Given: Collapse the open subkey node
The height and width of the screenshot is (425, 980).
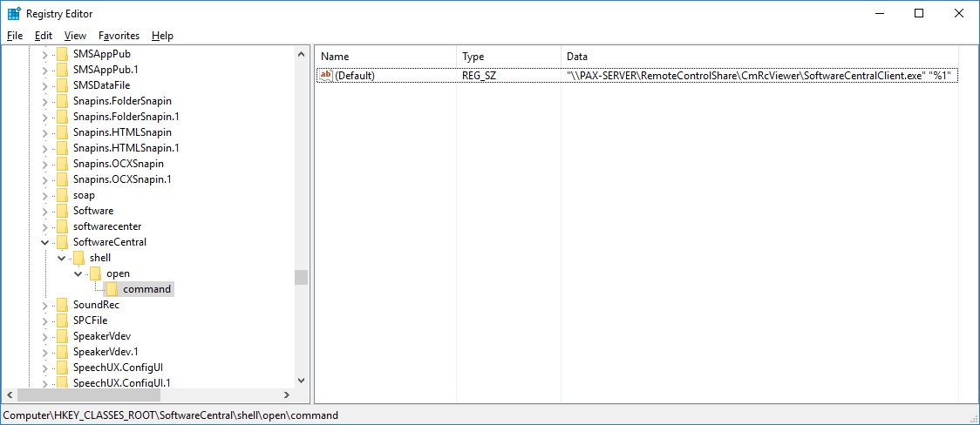Looking at the screenshot, I should coord(78,273).
